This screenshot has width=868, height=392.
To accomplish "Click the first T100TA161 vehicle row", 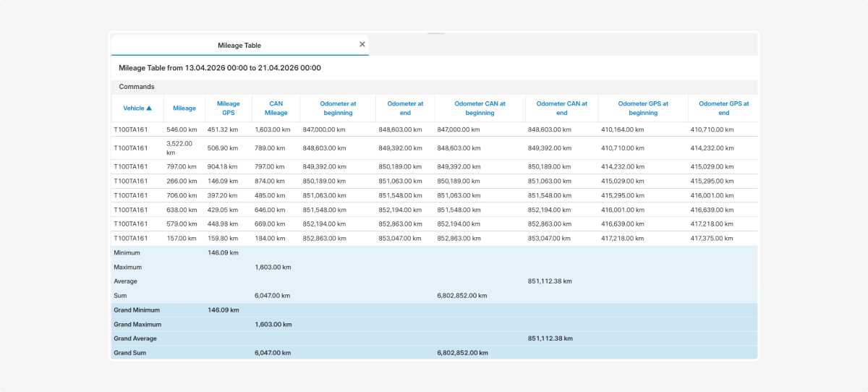I will [131, 129].
